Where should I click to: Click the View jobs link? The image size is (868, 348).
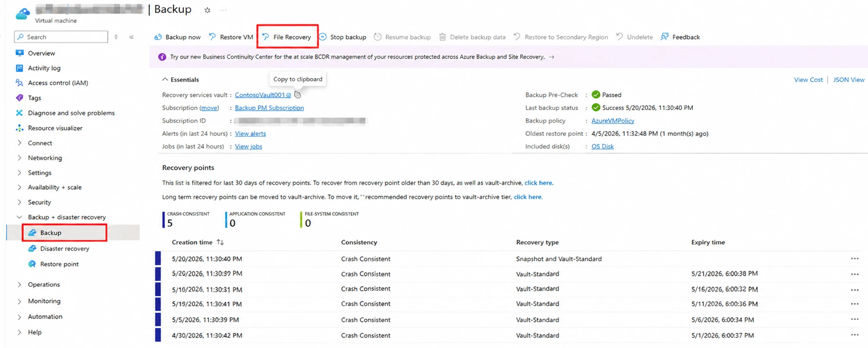tap(248, 146)
